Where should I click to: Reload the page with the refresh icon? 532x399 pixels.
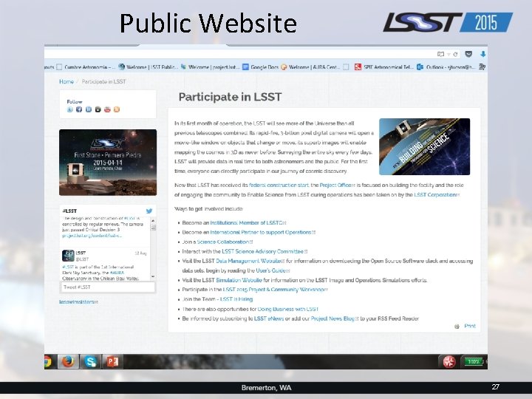click(x=456, y=54)
